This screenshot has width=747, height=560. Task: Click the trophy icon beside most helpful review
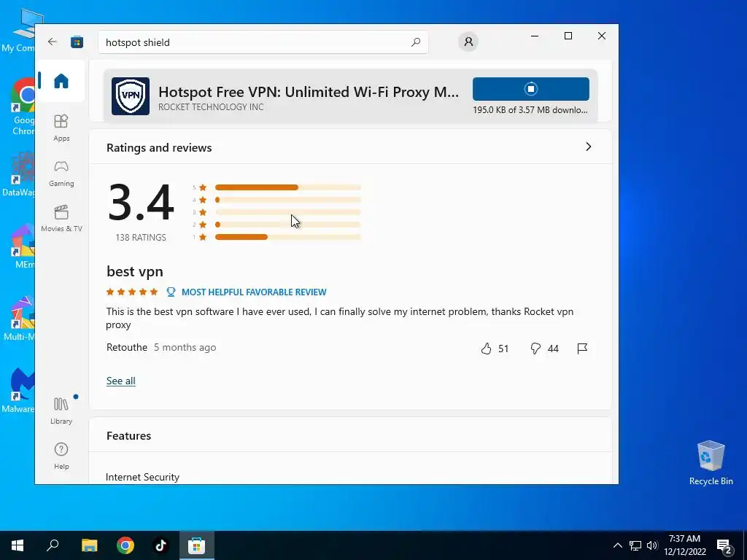click(x=171, y=292)
